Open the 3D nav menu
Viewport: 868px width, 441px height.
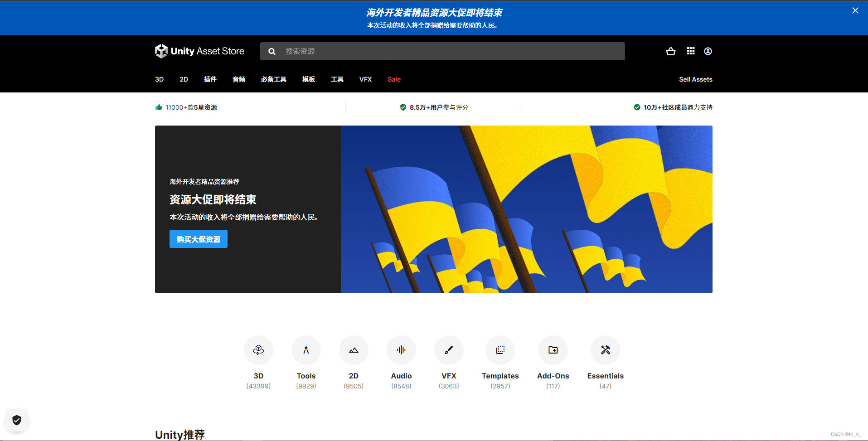159,79
